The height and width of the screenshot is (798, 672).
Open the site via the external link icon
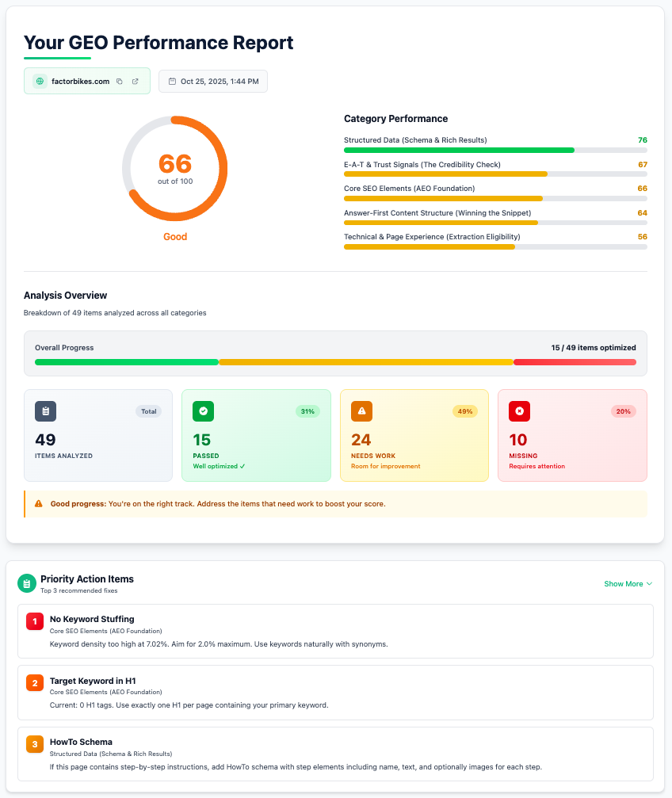135,81
